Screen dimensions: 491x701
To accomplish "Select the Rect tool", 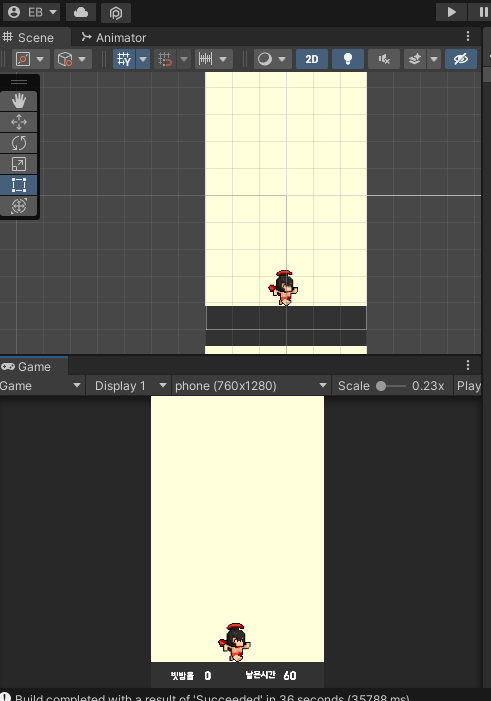I will 19,185.
